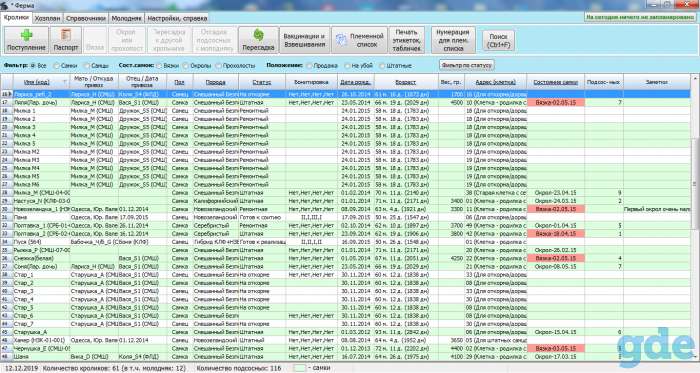
Task: Select the Милка 1 row name cell
Action: point(41,111)
